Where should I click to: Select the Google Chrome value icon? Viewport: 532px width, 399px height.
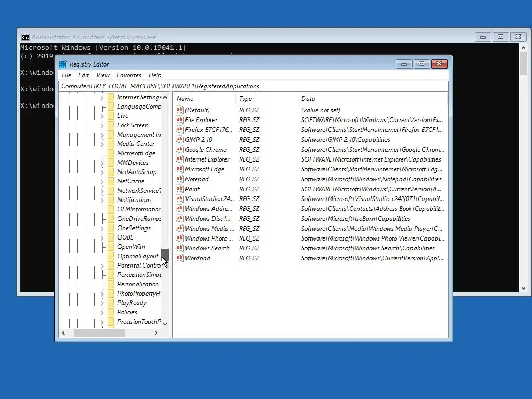pos(179,149)
